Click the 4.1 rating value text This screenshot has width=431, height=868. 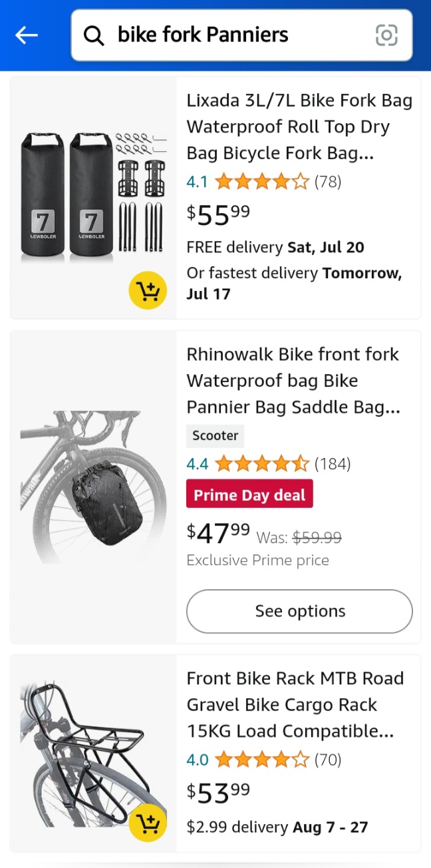196,181
